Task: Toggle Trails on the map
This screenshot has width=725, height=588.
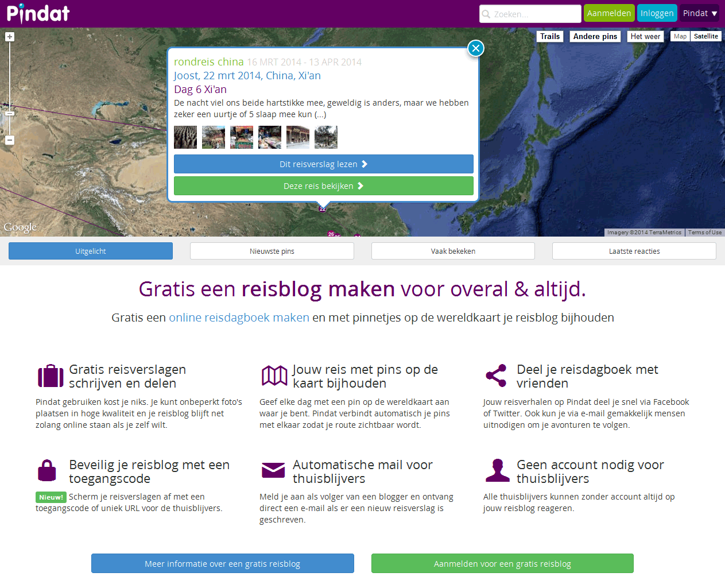Action: 550,36
